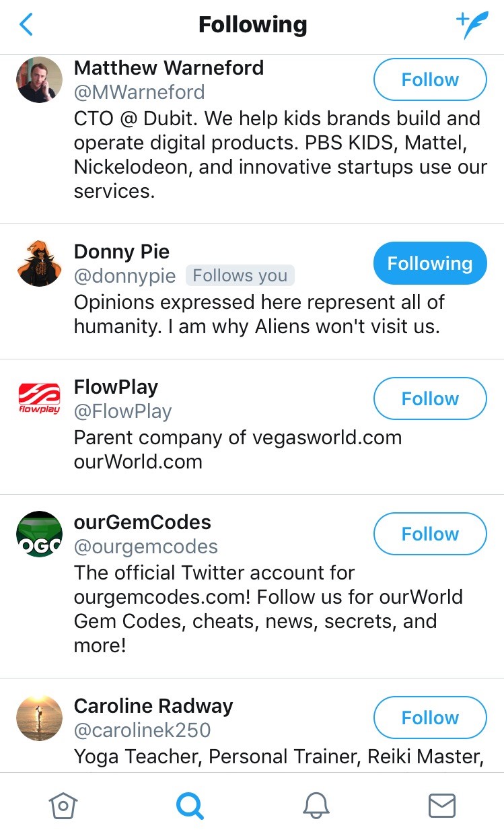
Task: Follow Caroline Radway
Action: 429,718
